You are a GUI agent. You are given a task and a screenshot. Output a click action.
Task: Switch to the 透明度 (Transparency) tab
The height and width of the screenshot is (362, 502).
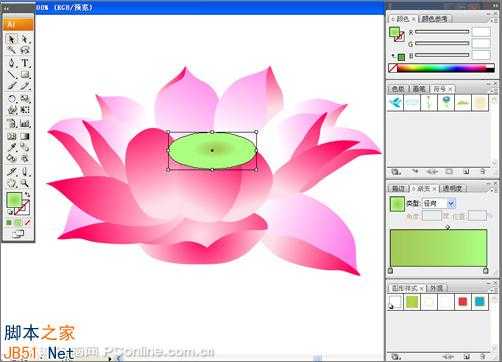[x=452, y=189]
